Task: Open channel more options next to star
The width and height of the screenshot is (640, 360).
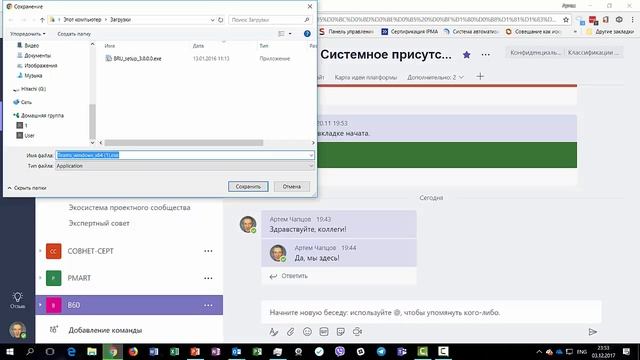Action: [x=485, y=54]
